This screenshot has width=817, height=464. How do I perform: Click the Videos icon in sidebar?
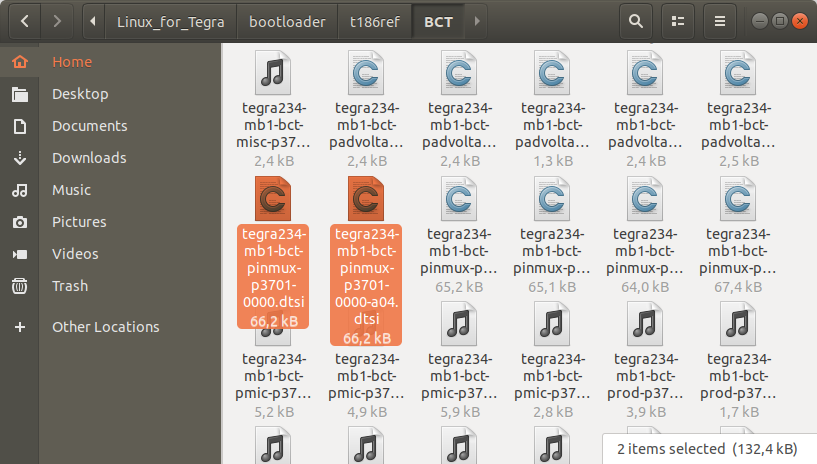point(20,254)
